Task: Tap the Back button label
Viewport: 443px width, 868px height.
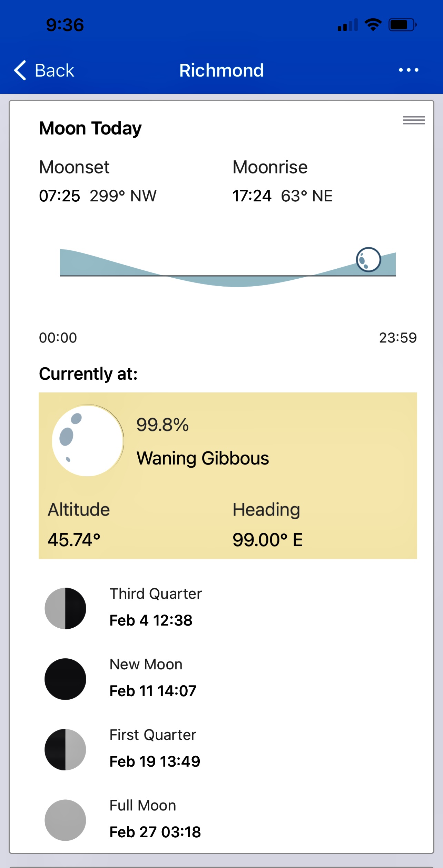Action: coord(55,71)
